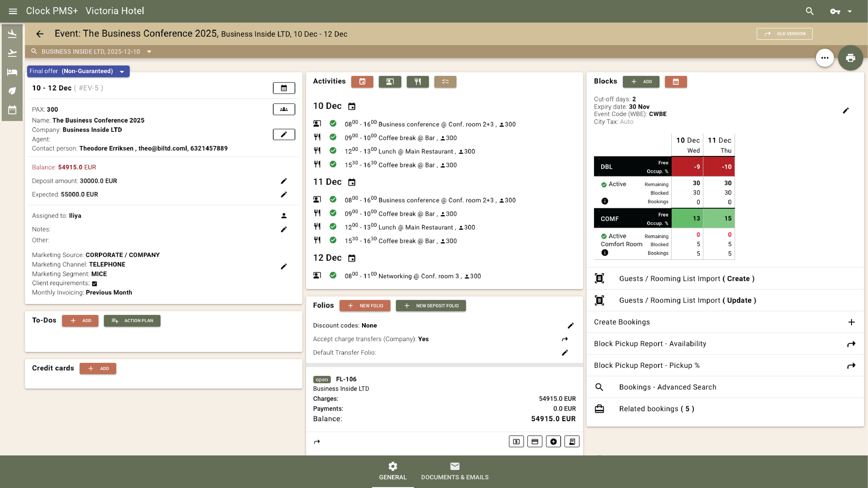Expand the Business Inside LTD search dropdown
This screenshot has height=488, width=868.
click(x=149, y=52)
